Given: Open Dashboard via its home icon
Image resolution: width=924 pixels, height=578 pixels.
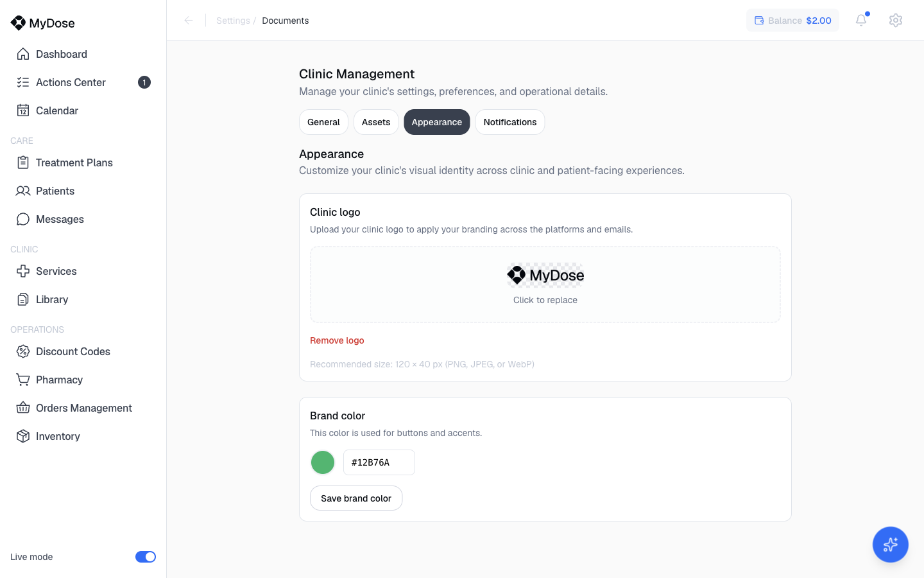Looking at the screenshot, I should (x=23, y=54).
